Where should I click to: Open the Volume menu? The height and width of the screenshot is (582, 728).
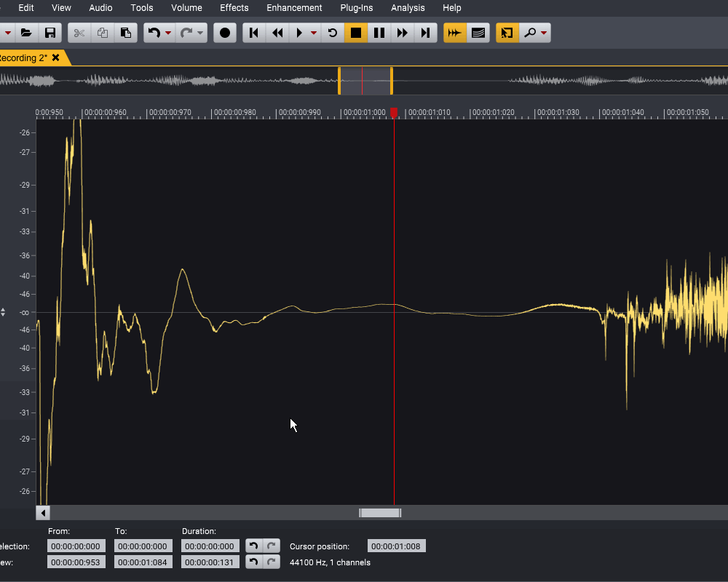[x=186, y=8]
